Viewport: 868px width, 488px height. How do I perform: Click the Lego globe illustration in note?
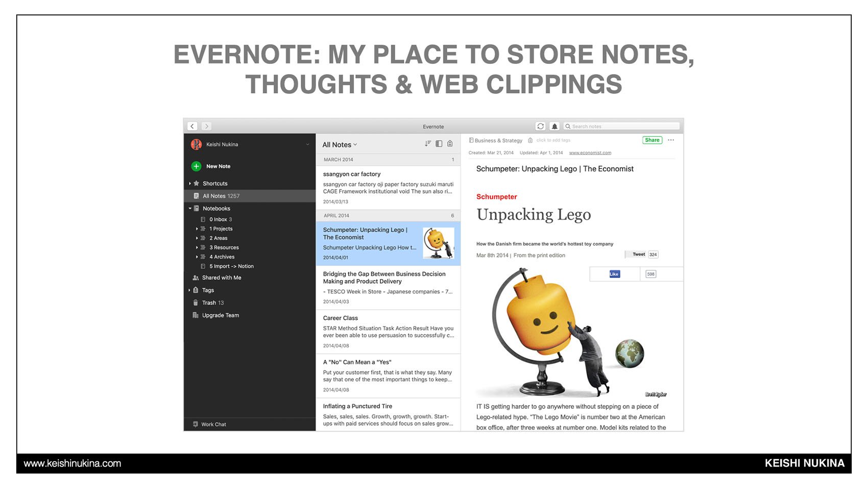[571, 333]
